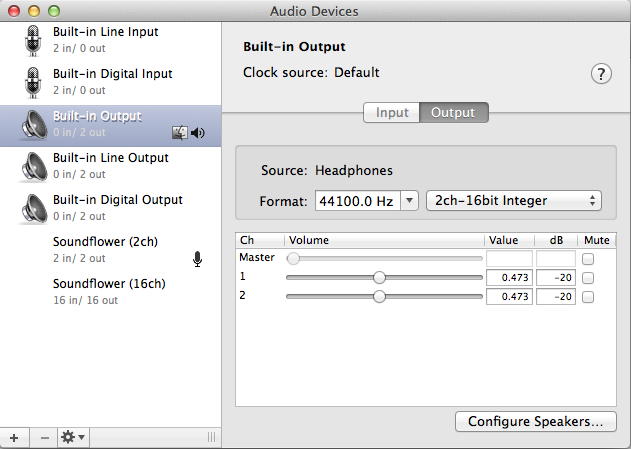Click the channel 1 volume slider knob
This screenshot has height=449, width=631.
pos(379,278)
